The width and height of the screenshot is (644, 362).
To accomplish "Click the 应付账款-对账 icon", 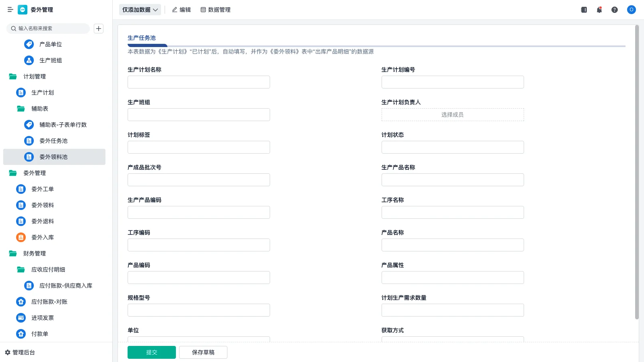I will (x=21, y=302).
